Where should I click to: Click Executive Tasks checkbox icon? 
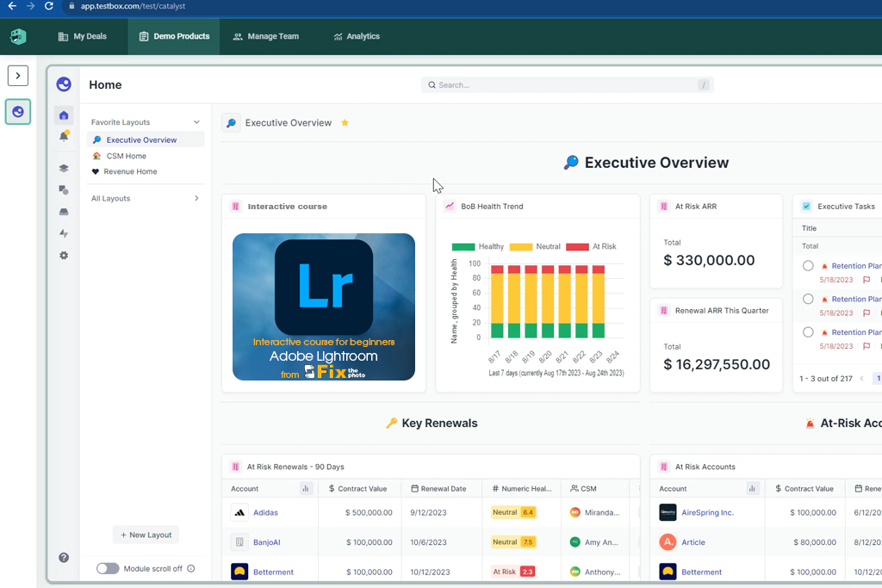click(x=806, y=207)
